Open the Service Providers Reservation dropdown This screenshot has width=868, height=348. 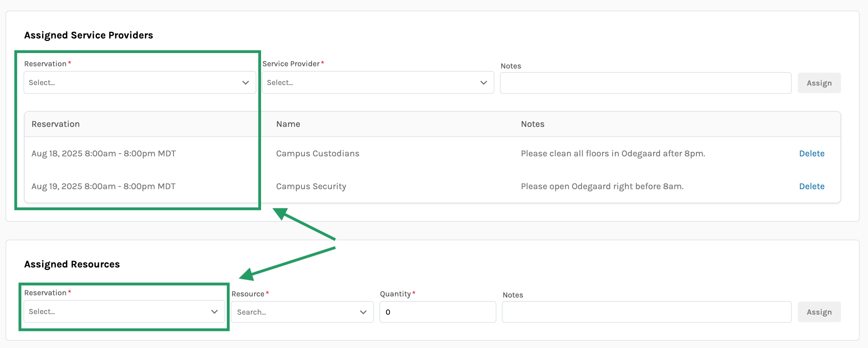[135, 83]
